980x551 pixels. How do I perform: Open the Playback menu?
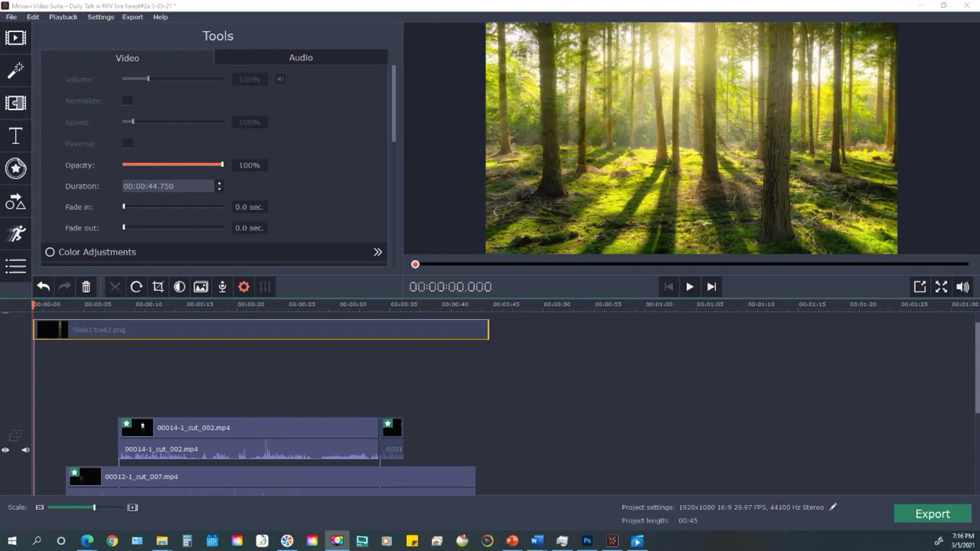click(63, 17)
